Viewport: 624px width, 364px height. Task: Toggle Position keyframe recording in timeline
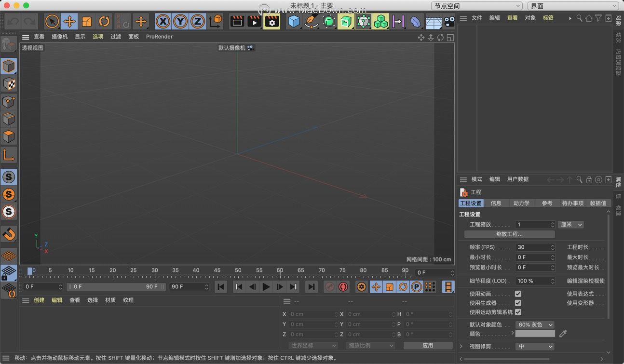coord(376,287)
